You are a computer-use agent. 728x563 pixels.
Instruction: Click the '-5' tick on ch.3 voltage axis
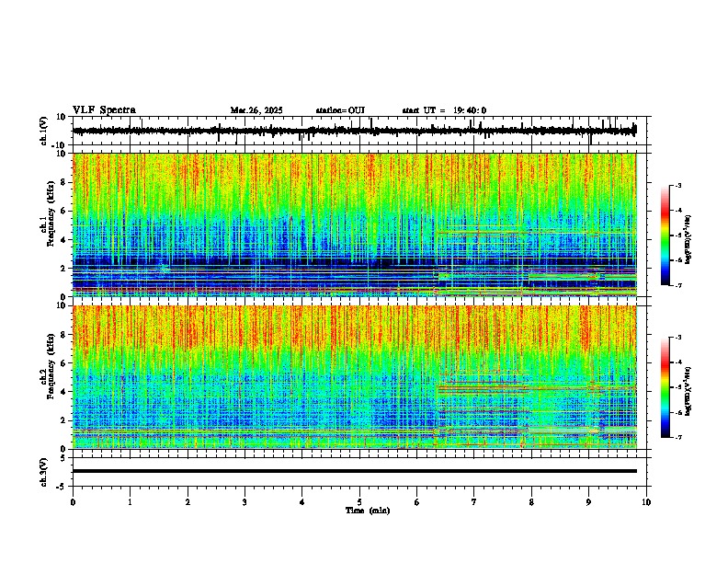(x=63, y=487)
